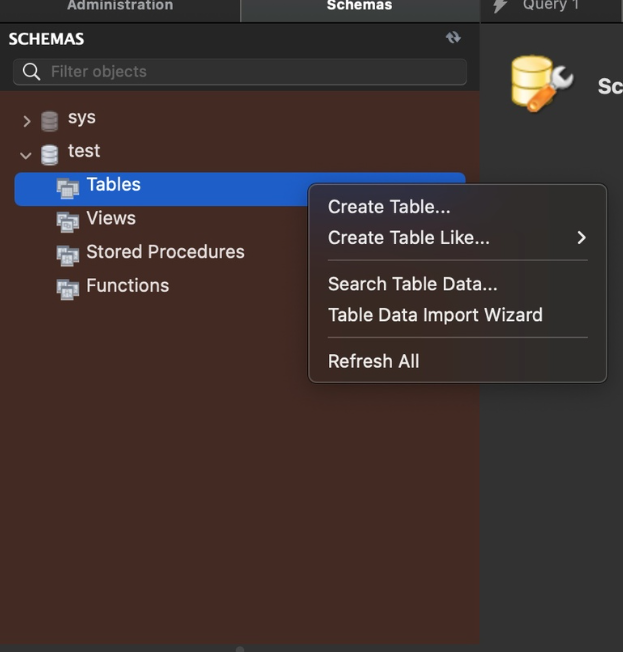
Task: Choose Create Table... from context menu
Action: tap(389, 207)
